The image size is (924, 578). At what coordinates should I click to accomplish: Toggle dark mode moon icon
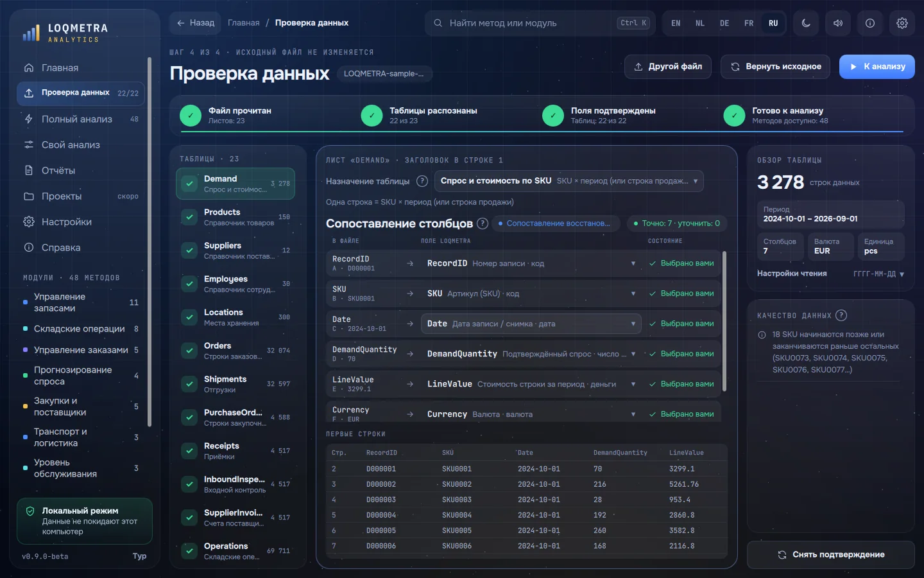[806, 23]
